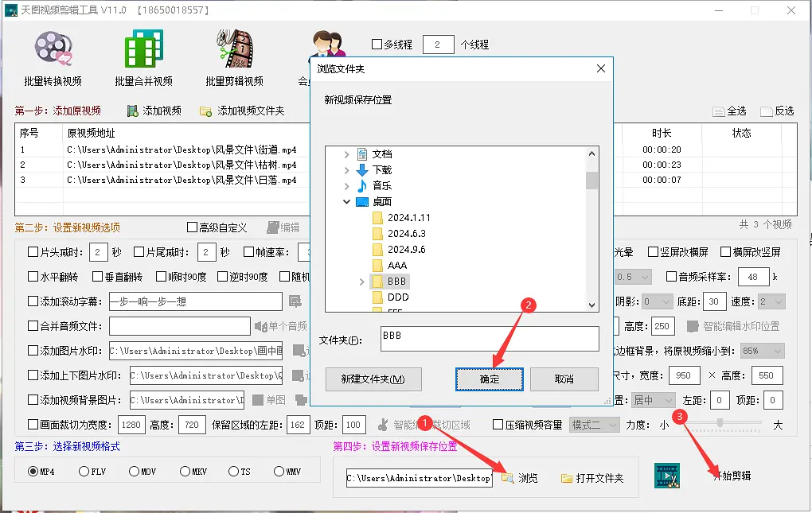Select the WMV format radio button
This screenshot has width=812, height=513.
[x=279, y=471]
